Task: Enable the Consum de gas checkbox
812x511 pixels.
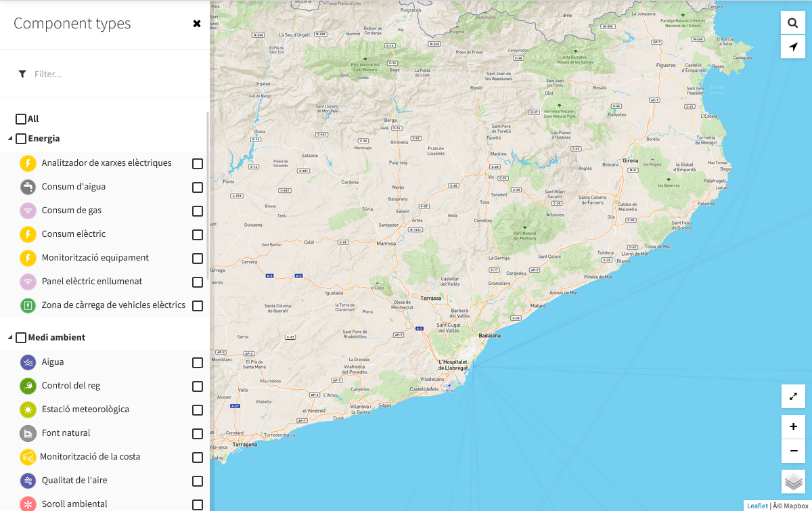Action: click(198, 211)
